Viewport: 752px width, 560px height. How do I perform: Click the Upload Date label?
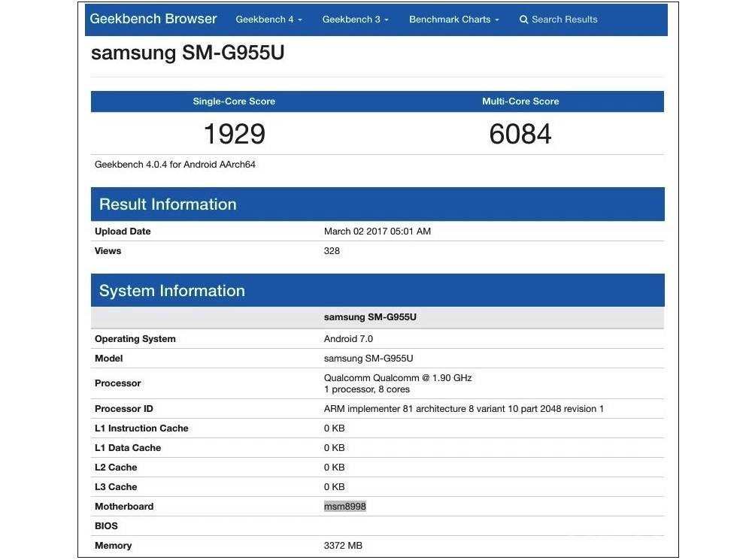(x=123, y=231)
